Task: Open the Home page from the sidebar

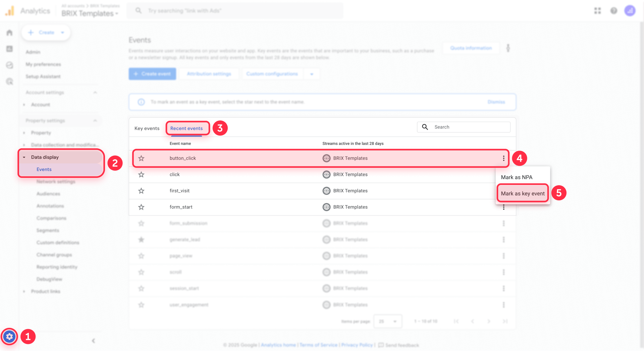Action: pyautogui.click(x=9, y=32)
